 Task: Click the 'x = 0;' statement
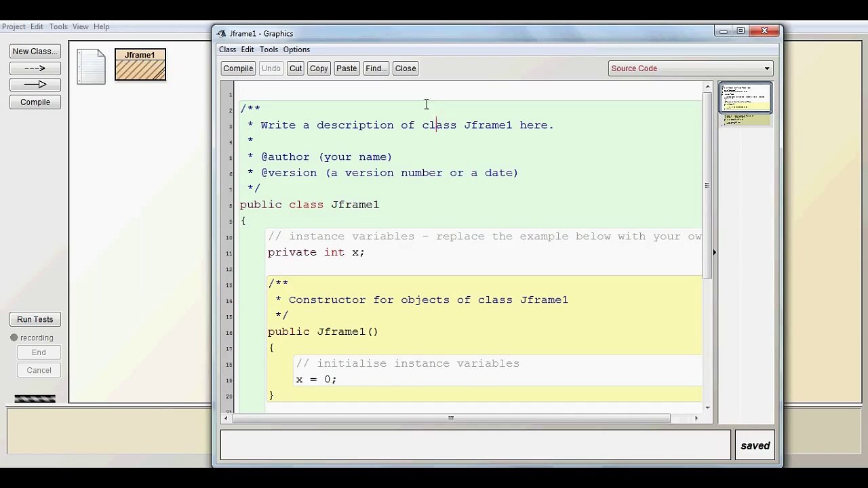point(316,380)
